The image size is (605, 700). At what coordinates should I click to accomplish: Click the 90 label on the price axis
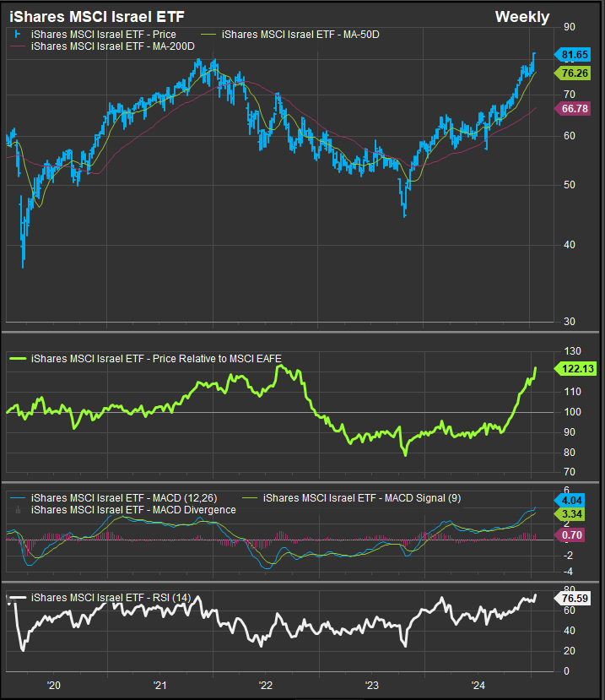pos(570,27)
